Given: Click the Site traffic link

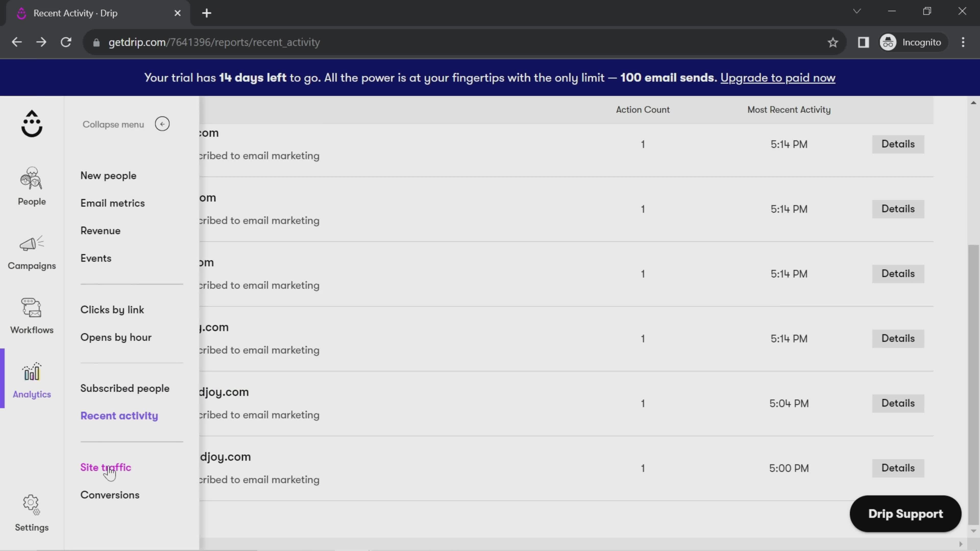Looking at the screenshot, I should point(106,467).
